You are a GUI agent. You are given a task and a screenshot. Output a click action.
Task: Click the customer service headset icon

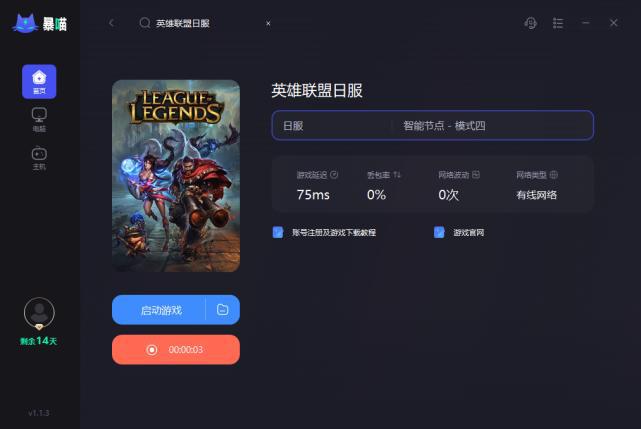[x=530, y=23]
